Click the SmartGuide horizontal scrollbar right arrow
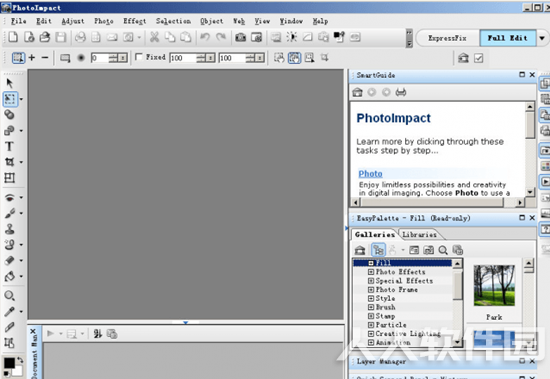The height and width of the screenshot is (379, 550). pos(520,202)
